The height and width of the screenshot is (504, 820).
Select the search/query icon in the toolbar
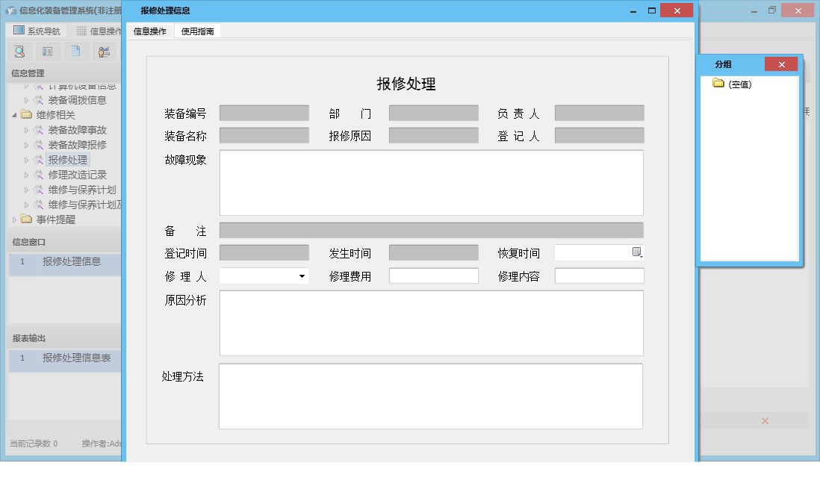(19, 51)
